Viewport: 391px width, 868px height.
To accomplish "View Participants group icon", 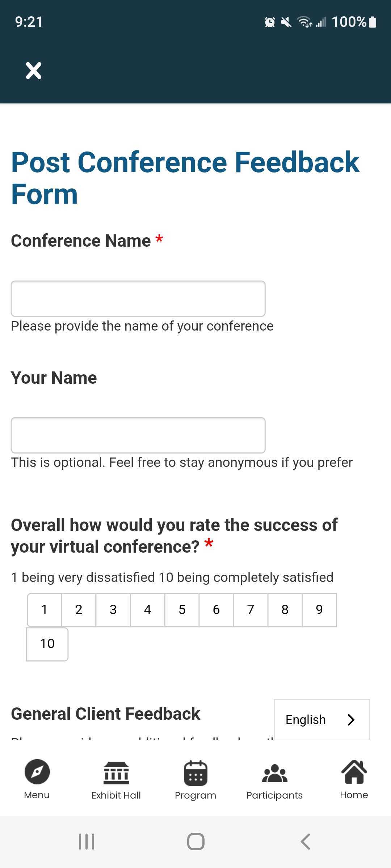I will pos(274,773).
